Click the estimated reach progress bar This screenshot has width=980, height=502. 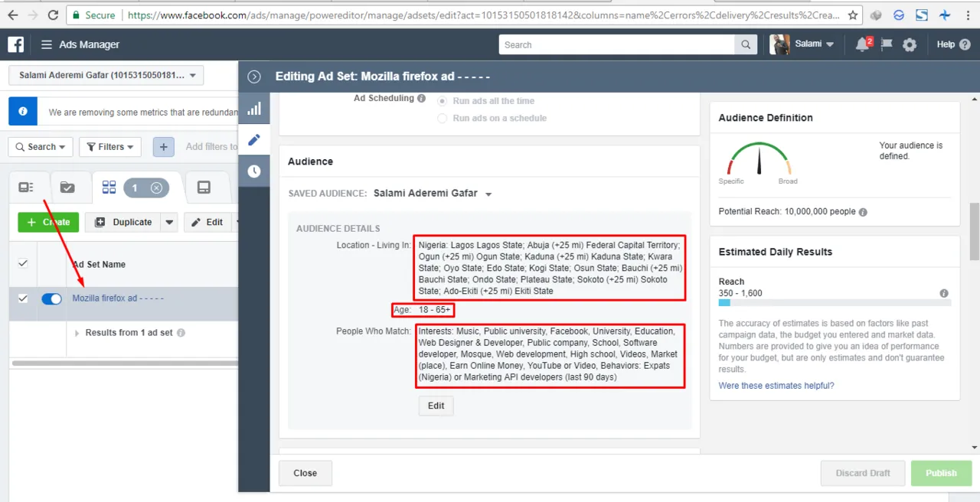pyautogui.click(x=835, y=303)
